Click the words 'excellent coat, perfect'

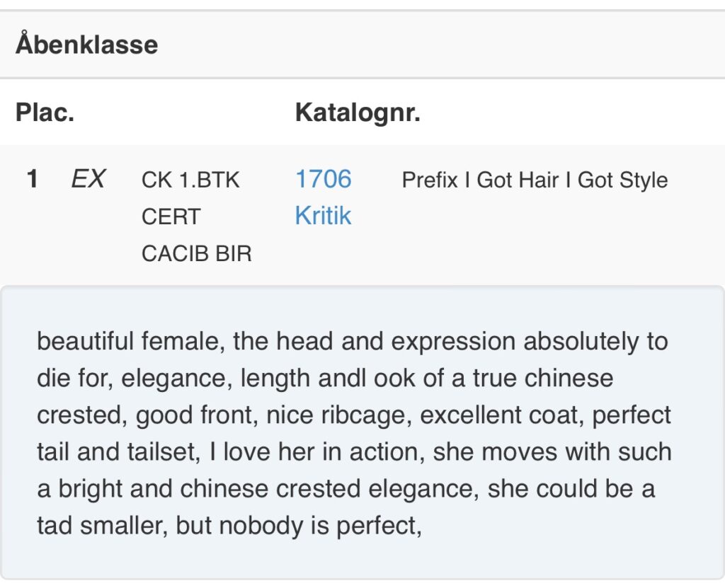coord(545,415)
